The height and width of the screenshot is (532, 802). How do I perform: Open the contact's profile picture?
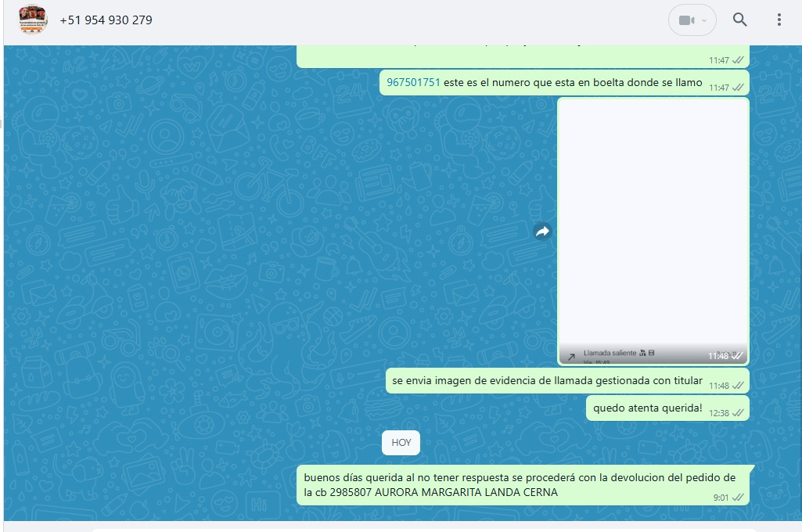pos(33,20)
